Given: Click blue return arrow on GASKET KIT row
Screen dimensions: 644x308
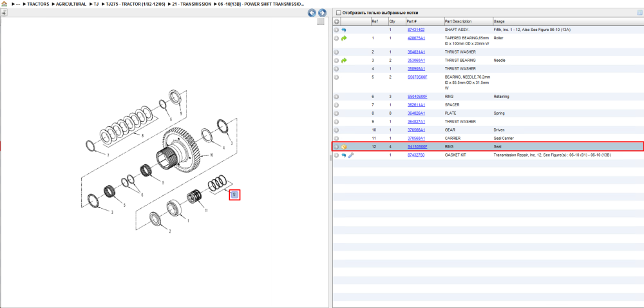Looking at the screenshot, I should (x=344, y=155).
